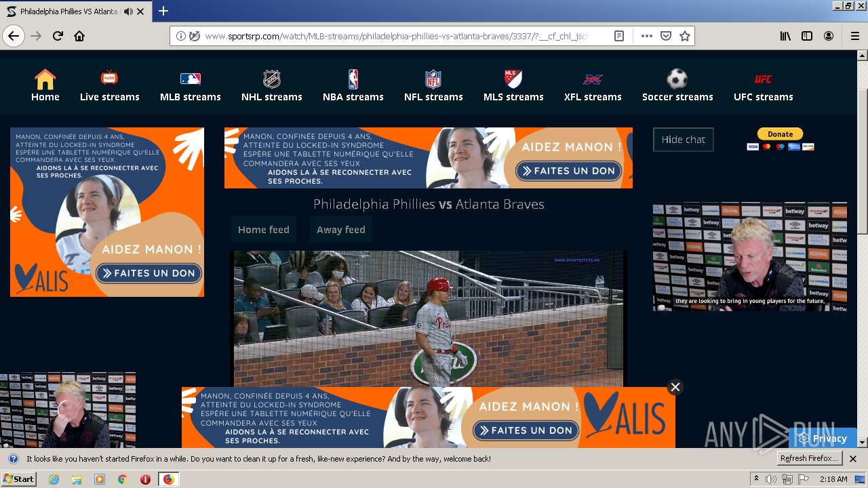The image size is (868, 488).
Task: Toggle reader view icon in address bar
Action: [x=619, y=36]
